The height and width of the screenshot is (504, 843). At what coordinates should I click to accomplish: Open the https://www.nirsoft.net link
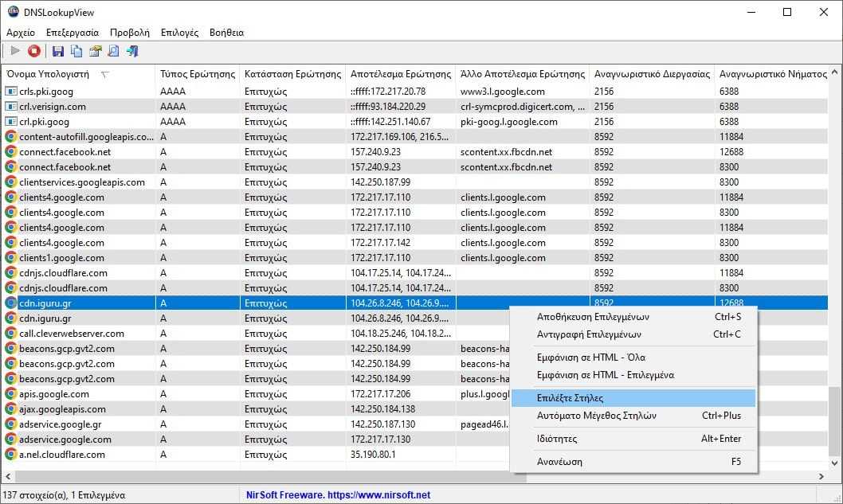click(x=378, y=495)
